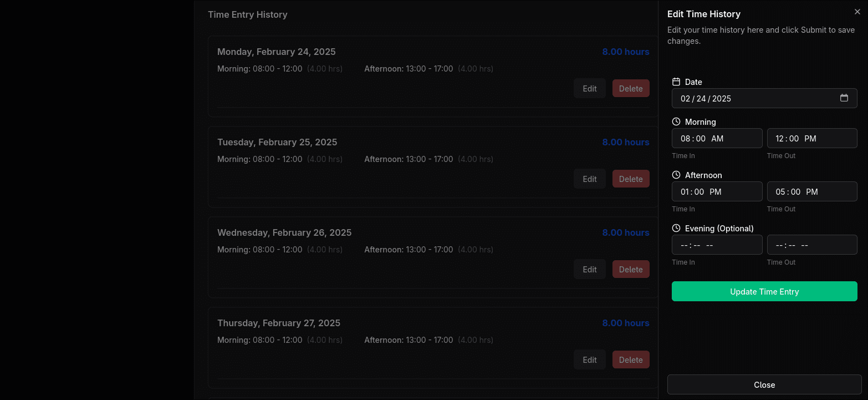Click the 8.00 hours label for Monday
This screenshot has height=400, width=868.
[x=626, y=51]
